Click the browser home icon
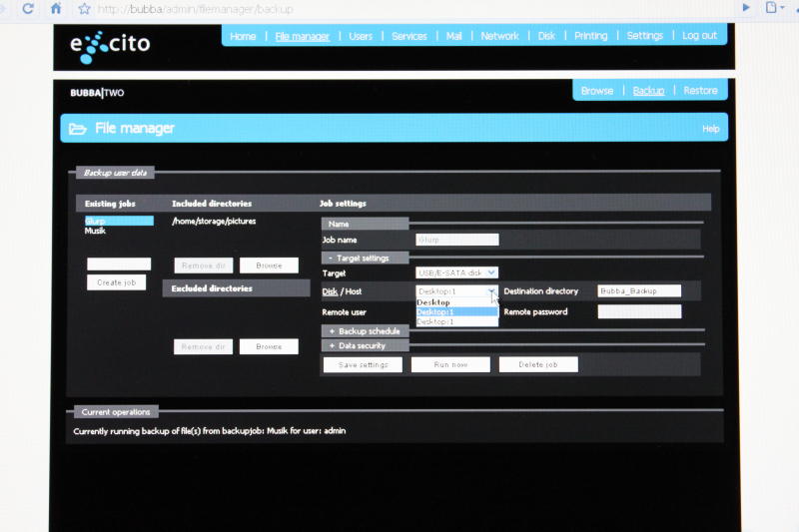 [56, 8]
